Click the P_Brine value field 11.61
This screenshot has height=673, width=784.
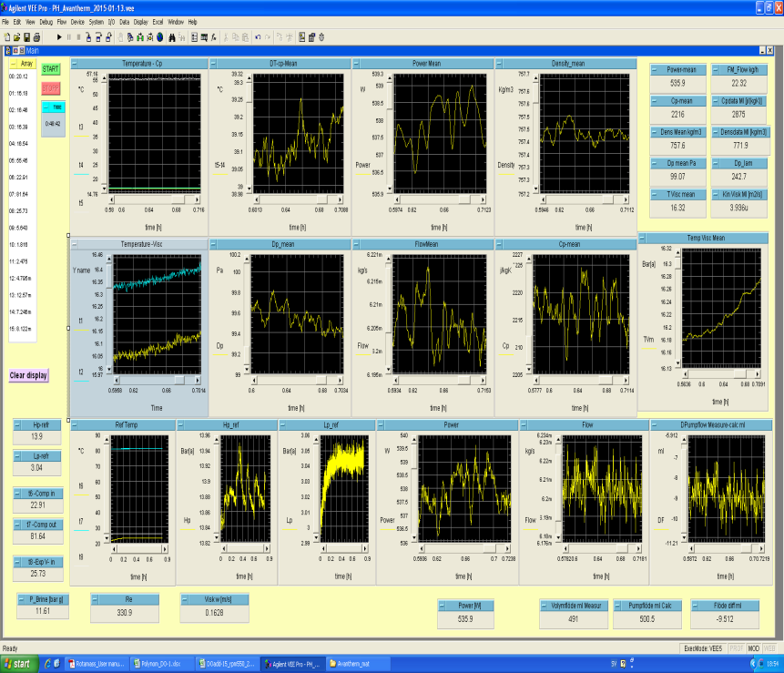(x=43, y=611)
